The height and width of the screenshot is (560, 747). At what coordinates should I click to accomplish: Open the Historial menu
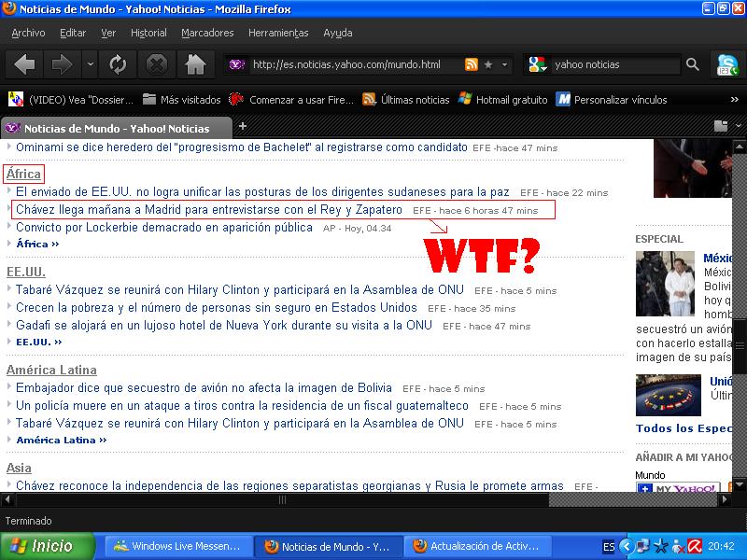click(x=148, y=33)
